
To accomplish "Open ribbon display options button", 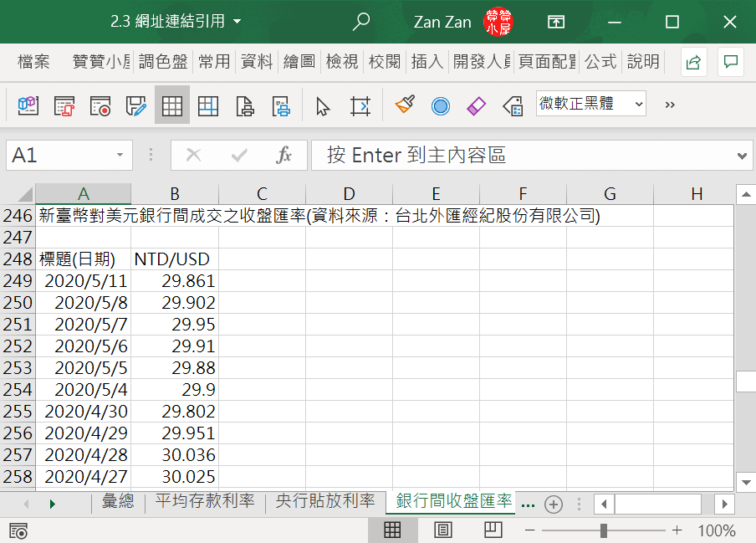I will click(556, 22).
